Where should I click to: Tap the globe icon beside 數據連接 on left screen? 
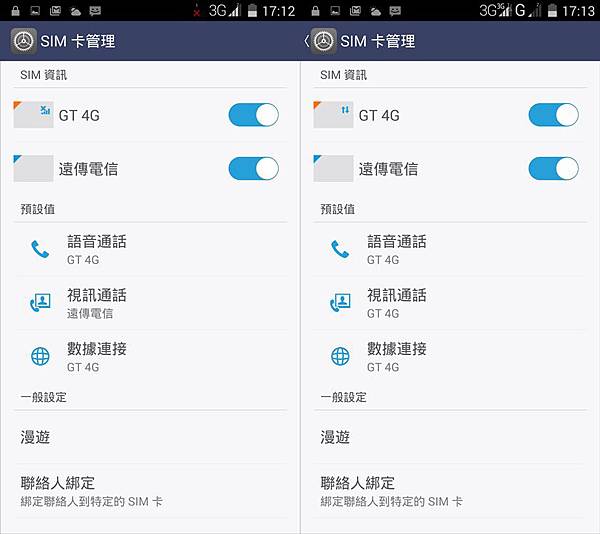40,356
